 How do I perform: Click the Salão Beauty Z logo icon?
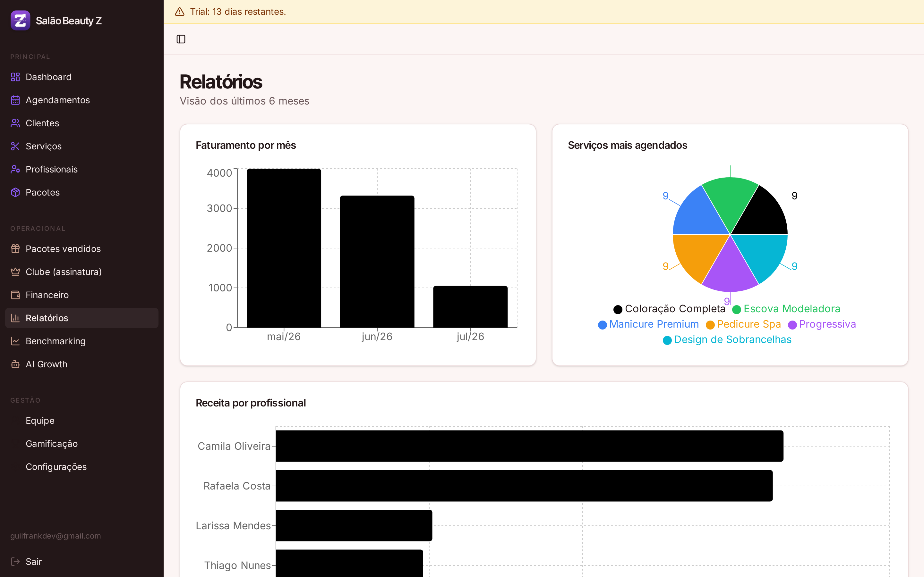coord(20,21)
